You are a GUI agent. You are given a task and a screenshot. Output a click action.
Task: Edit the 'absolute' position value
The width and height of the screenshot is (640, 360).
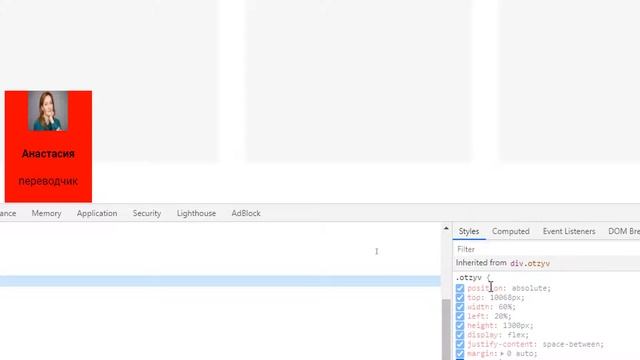pyautogui.click(x=529, y=288)
